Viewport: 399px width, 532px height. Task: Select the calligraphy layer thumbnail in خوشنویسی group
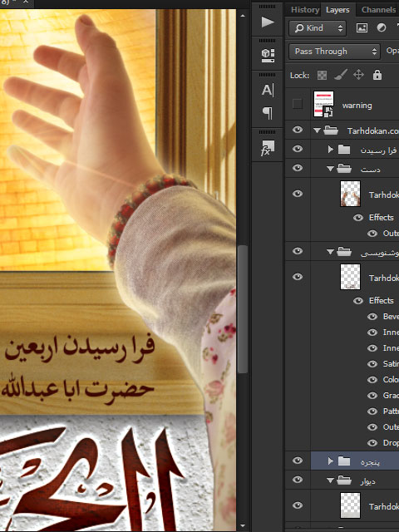[350, 277]
